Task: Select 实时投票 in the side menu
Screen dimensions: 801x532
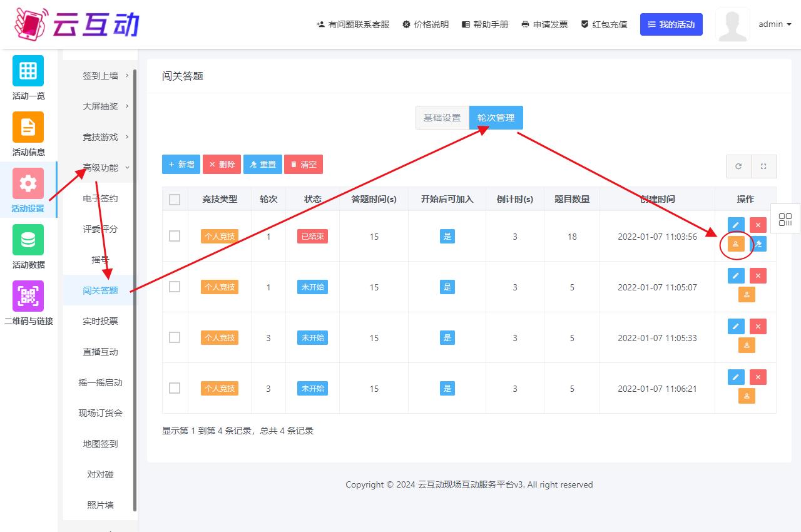Action: tap(100, 321)
